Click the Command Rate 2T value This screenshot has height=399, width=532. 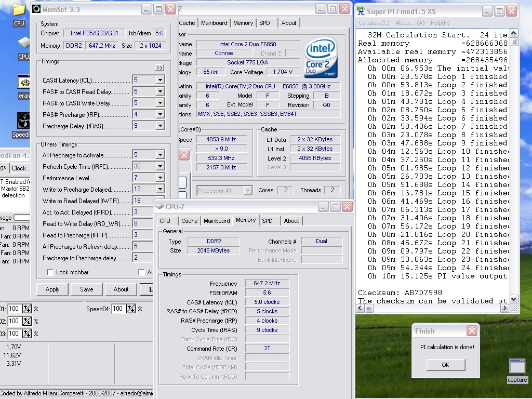(x=267, y=349)
